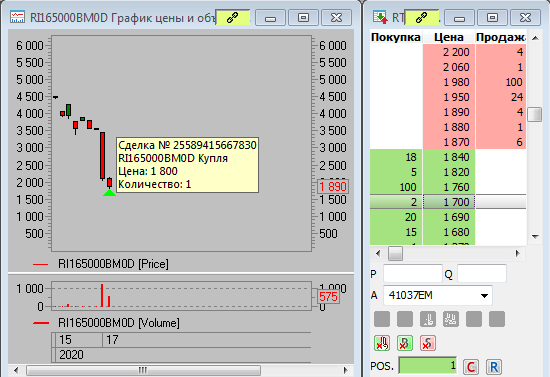The width and height of the screenshot is (550, 377).
Task: Click the chart window title bar icon
Action: [x=17, y=17]
